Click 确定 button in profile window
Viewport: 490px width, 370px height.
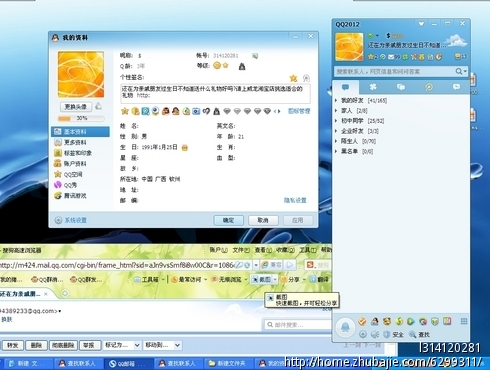pyautogui.click(x=229, y=220)
